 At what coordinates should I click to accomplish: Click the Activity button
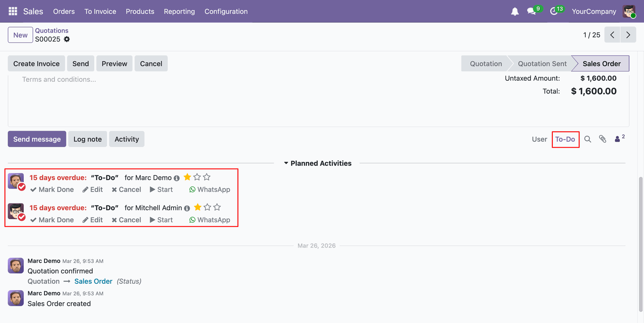(x=127, y=139)
